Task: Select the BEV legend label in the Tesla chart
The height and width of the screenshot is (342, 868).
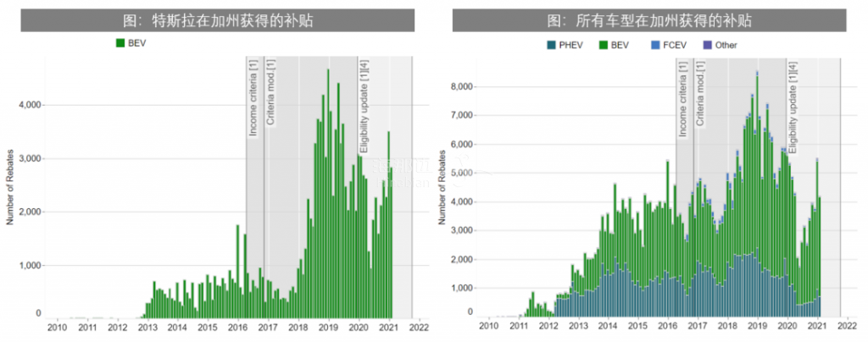Action: pos(137,43)
